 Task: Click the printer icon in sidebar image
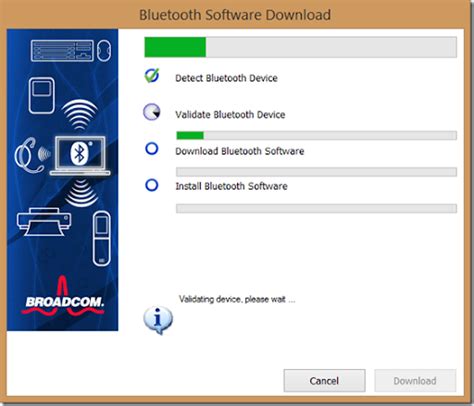coord(44,221)
